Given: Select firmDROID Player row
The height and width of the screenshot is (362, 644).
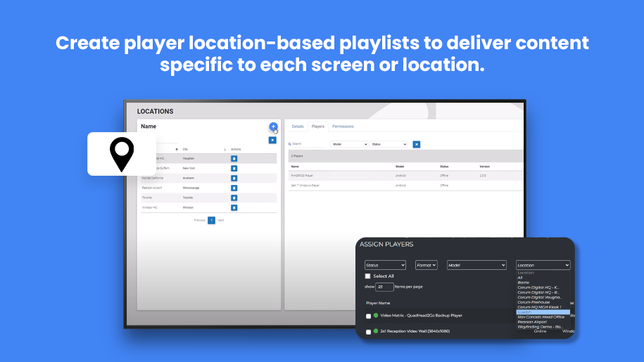Looking at the screenshot, I should pos(406,176).
